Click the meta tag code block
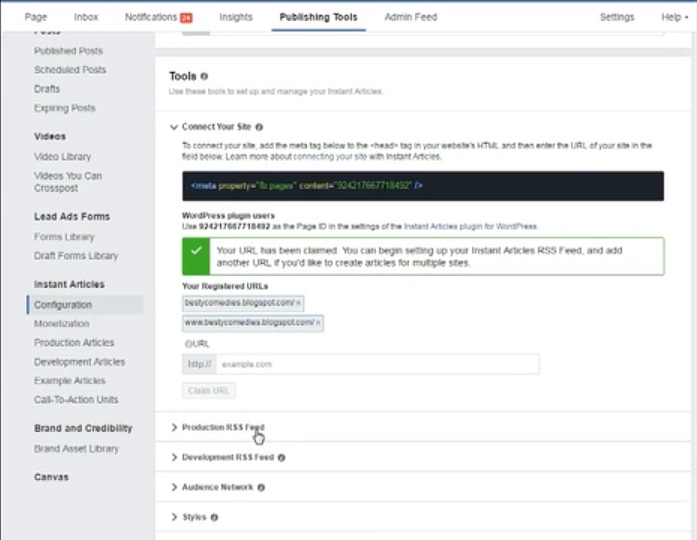The height and width of the screenshot is (540, 697). coord(423,186)
